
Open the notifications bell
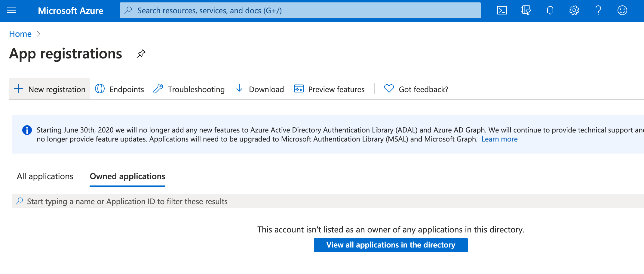[x=550, y=11]
